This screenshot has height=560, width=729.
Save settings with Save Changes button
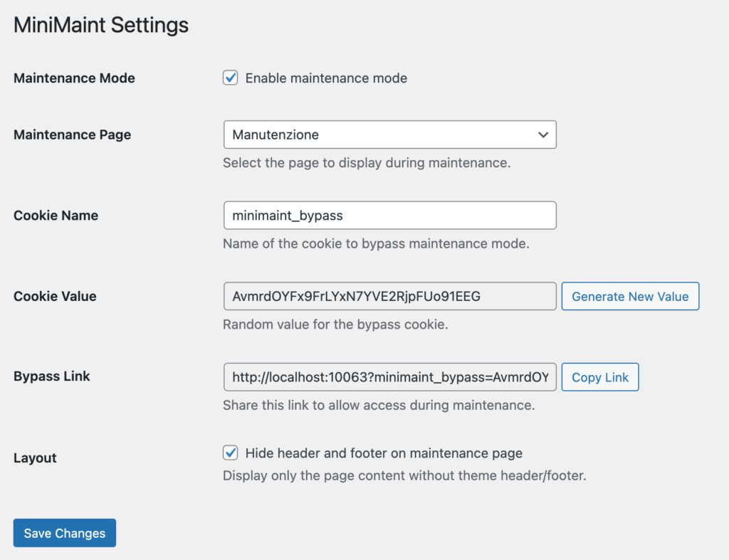click(x=64, y=533)
